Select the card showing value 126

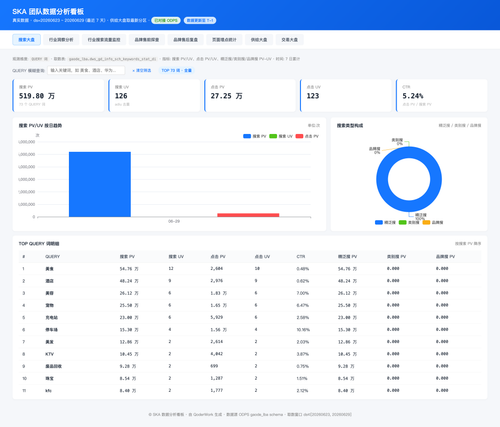[154, 95]
